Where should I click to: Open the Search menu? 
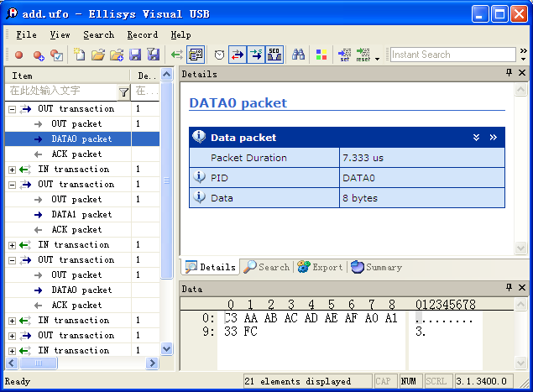point(98,35)
